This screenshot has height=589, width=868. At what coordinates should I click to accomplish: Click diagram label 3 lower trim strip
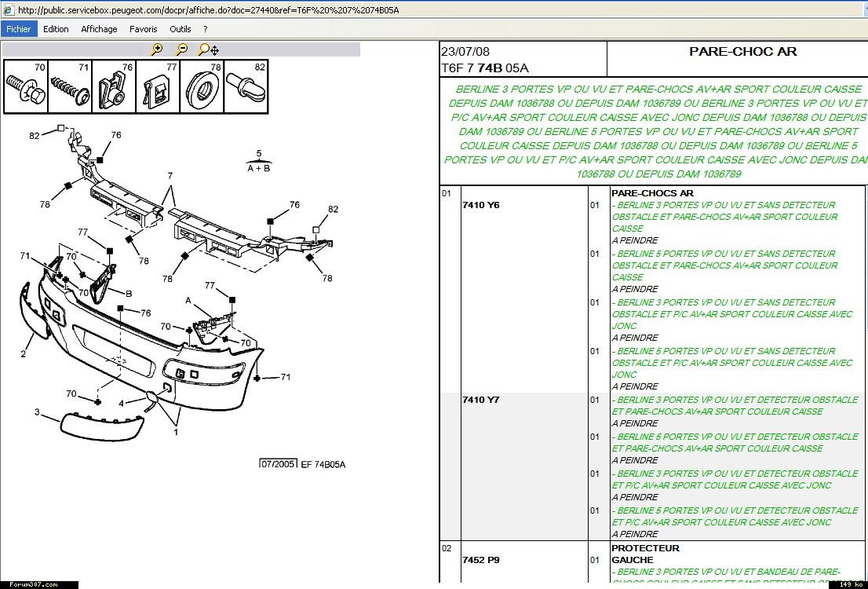click(37, 412)
